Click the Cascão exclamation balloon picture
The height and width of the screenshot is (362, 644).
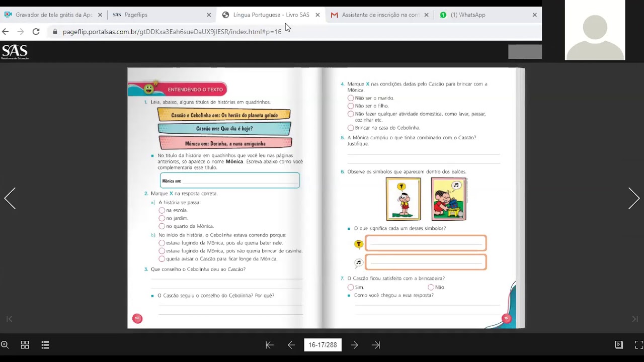tap(404, 199)
